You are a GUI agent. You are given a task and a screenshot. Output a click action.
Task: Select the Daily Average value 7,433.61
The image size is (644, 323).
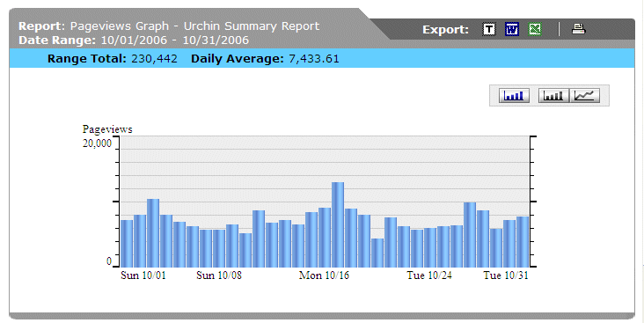click(314, 59)
